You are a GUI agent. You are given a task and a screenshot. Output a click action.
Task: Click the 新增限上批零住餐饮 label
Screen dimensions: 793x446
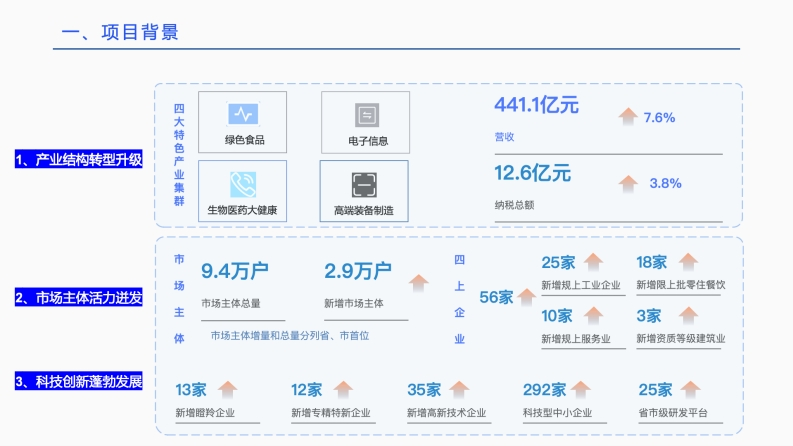click(681, 285)
